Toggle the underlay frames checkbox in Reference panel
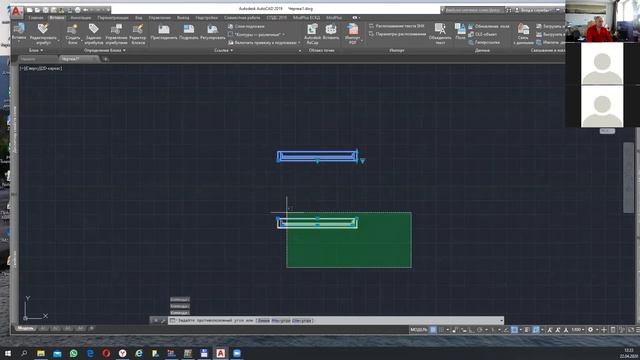640x360 pixels. pyautogui.click(x=231, y=34)
